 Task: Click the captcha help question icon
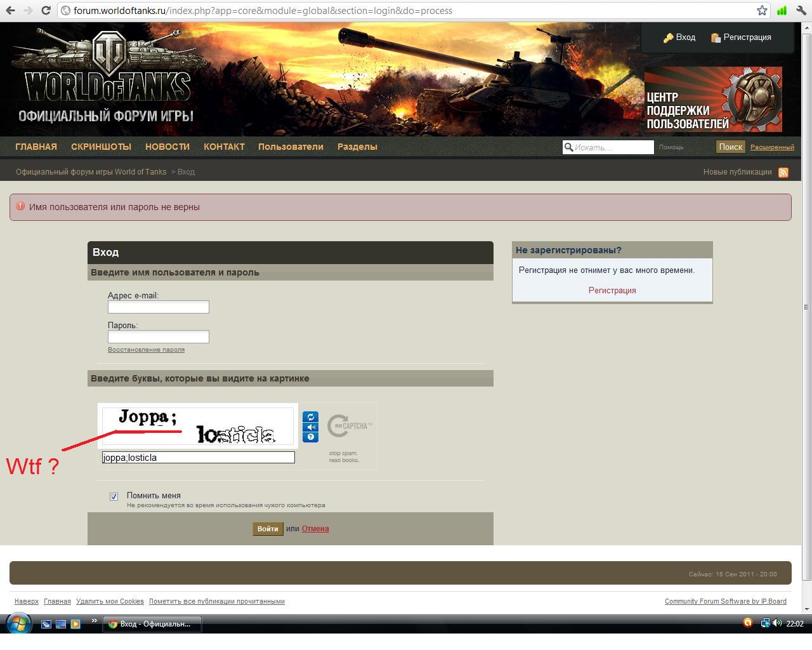coord(310,437)
